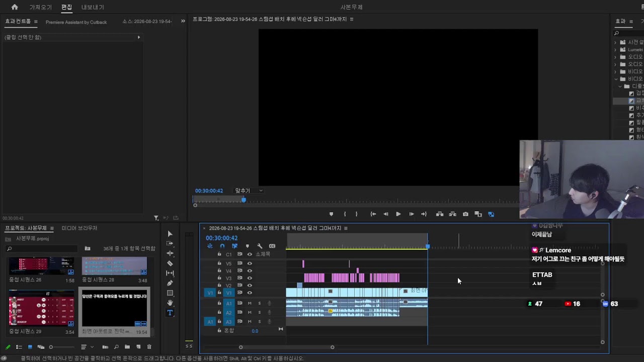
Task: Switch to 내보내기 workspace tab
Action: [93, 7]
